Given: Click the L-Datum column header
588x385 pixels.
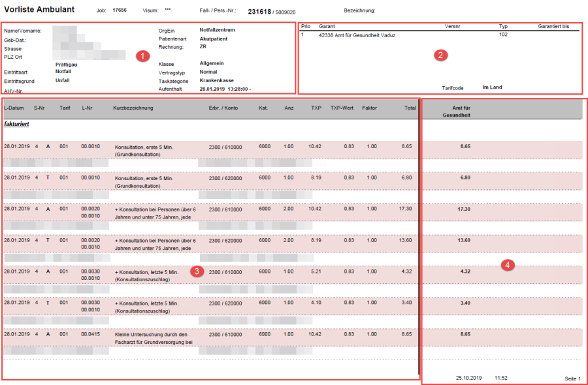Looking at the screenshot, I should [x=14, y=108].
